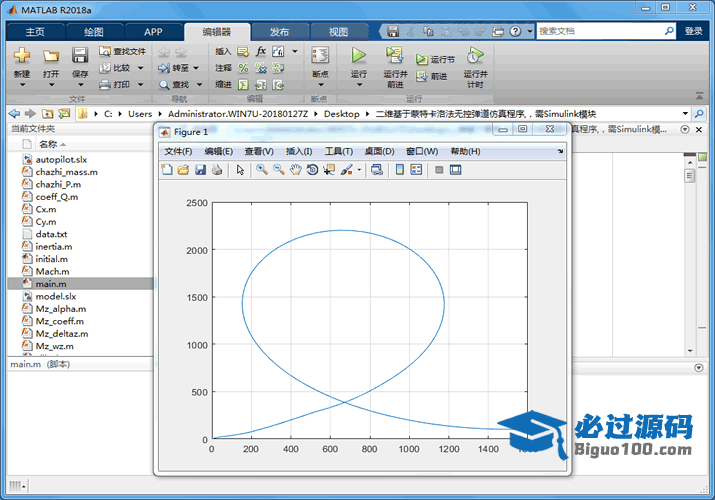
Task: Click the percent comment icon
Action: tap(244, 68)
